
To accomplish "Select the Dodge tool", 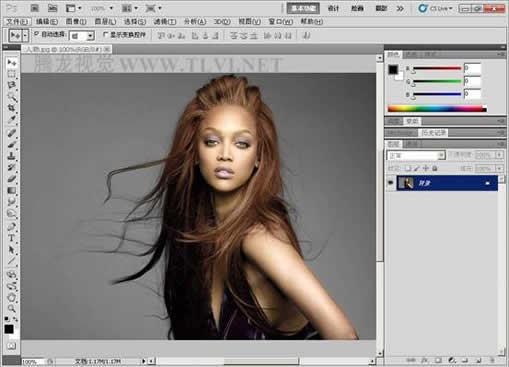I will tap(12, 213).
